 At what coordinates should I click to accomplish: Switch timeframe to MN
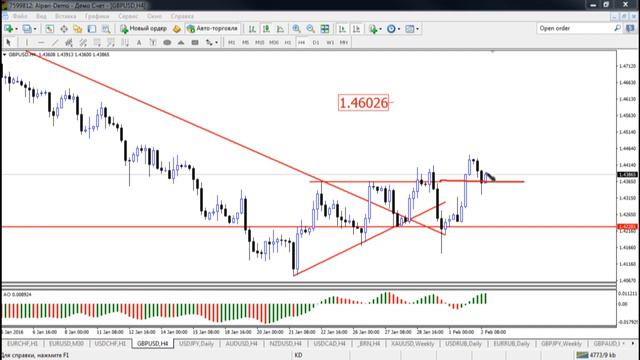[344, 42]
